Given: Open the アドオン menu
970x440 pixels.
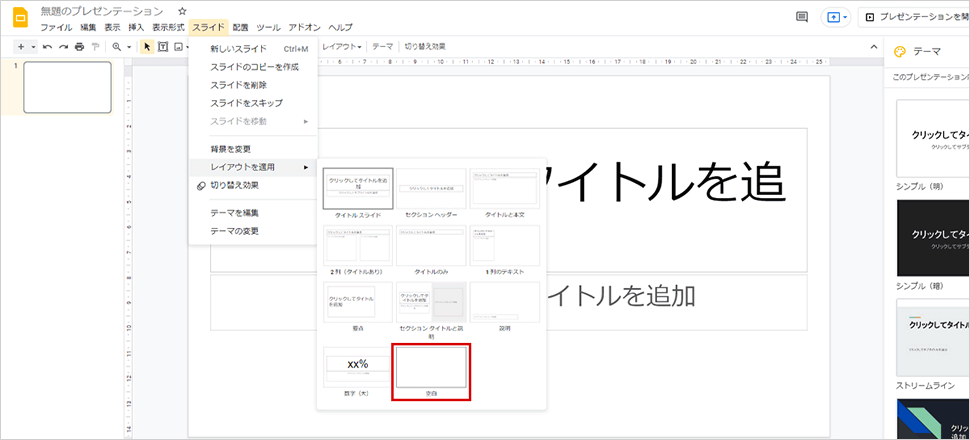Looking at the screenshot, I should pyautogui.click(x=304, y=27).
